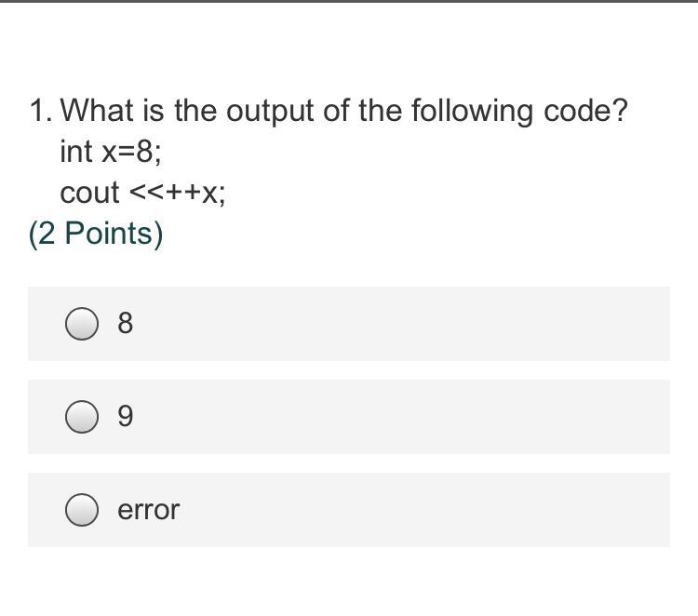Click the "error" answer label text
Image resolution: width=698 pixels, height=616 pixels.
pos(148,510)
